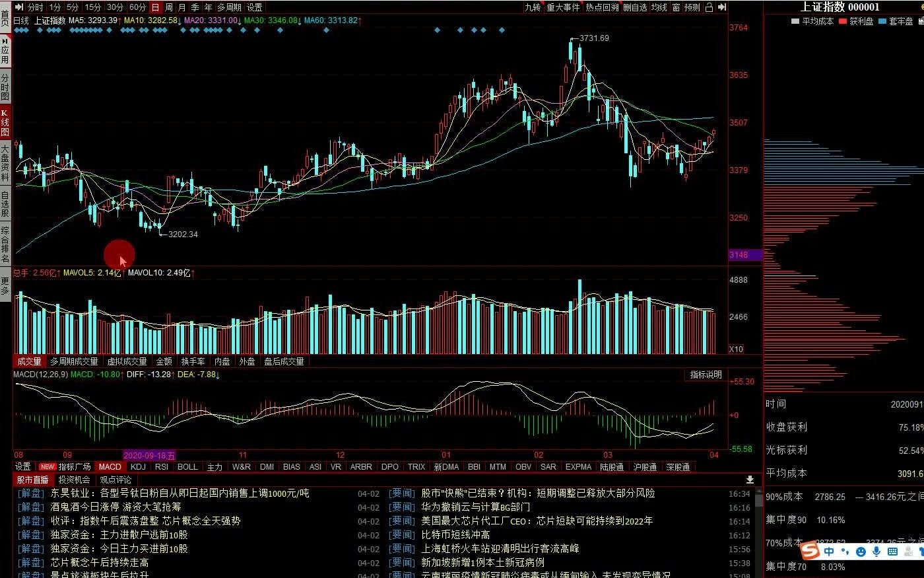Viewport: 924px width, 578px height.
Task: Switch to 投资机会 tab
Action: (74, 480)
